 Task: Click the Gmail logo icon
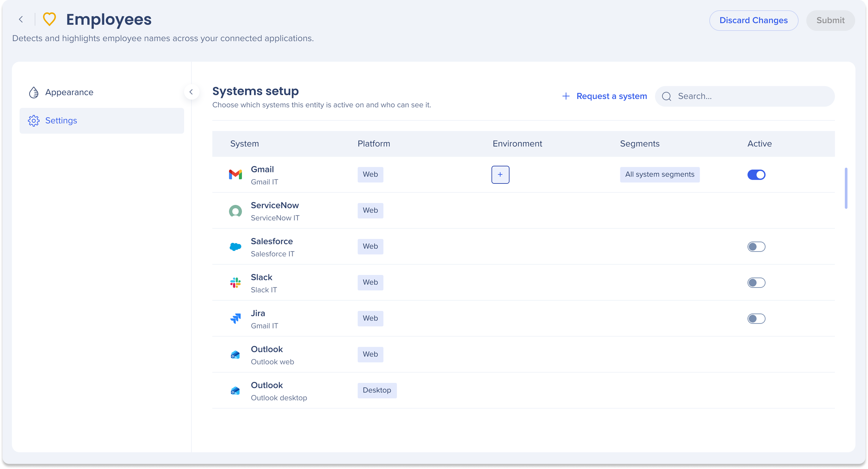point(235,175)
